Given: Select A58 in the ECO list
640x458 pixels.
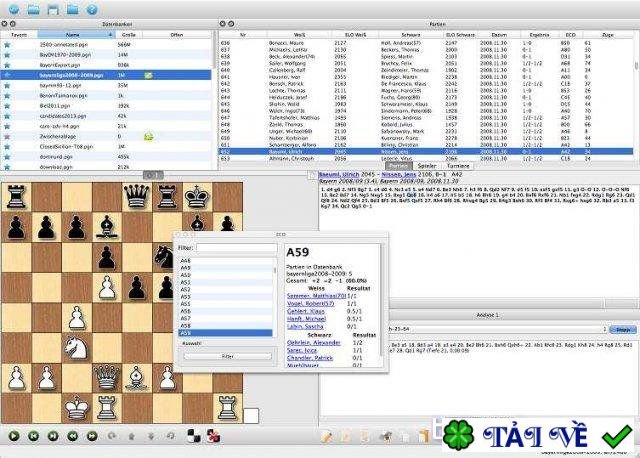Looking at the screenshot, I should (226, 326).
